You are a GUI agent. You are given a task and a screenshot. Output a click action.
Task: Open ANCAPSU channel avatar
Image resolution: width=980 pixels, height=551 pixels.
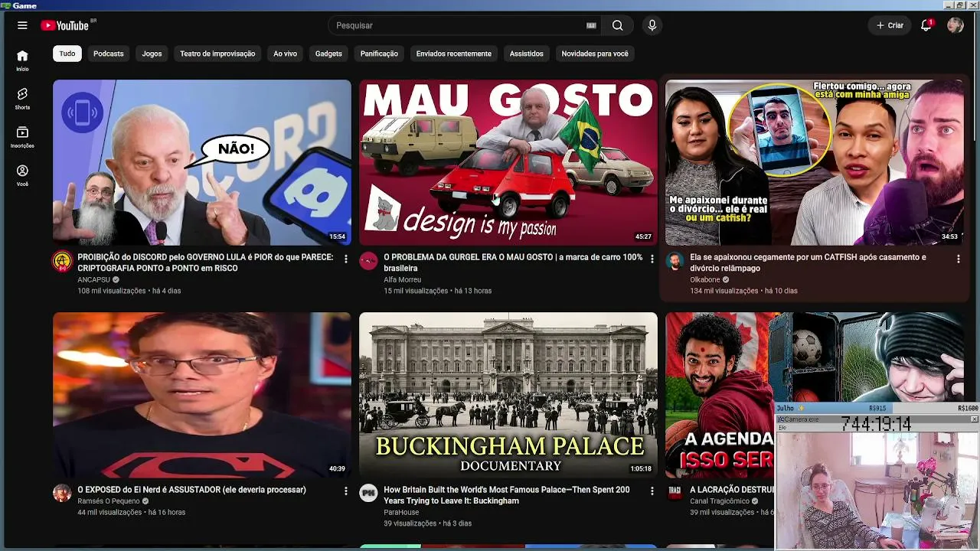point(62,262)
